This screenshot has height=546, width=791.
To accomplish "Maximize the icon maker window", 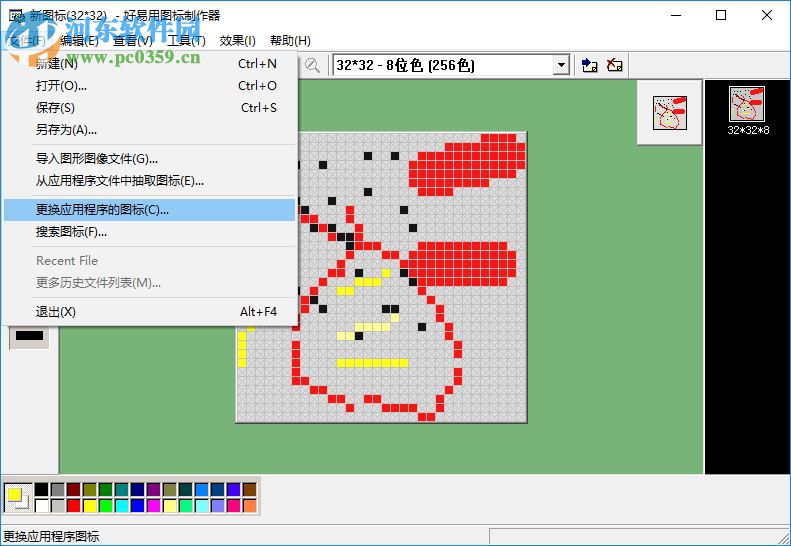I will tap(721, 15).
